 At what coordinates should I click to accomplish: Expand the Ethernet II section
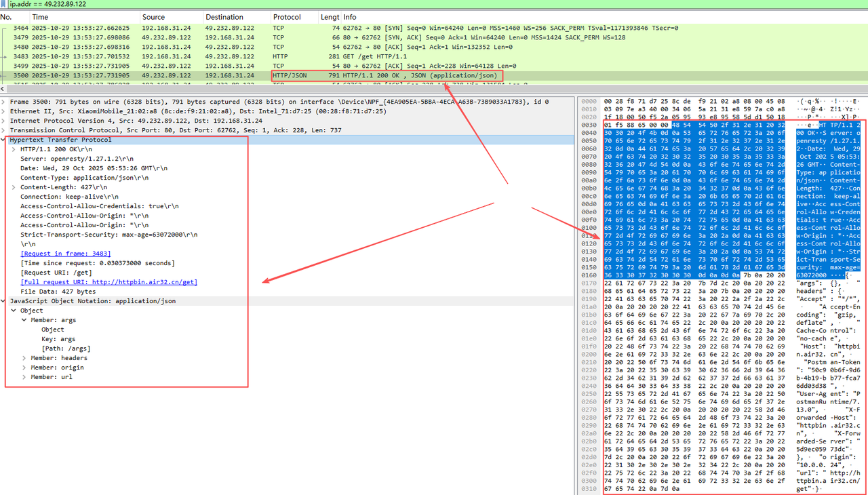5,111
